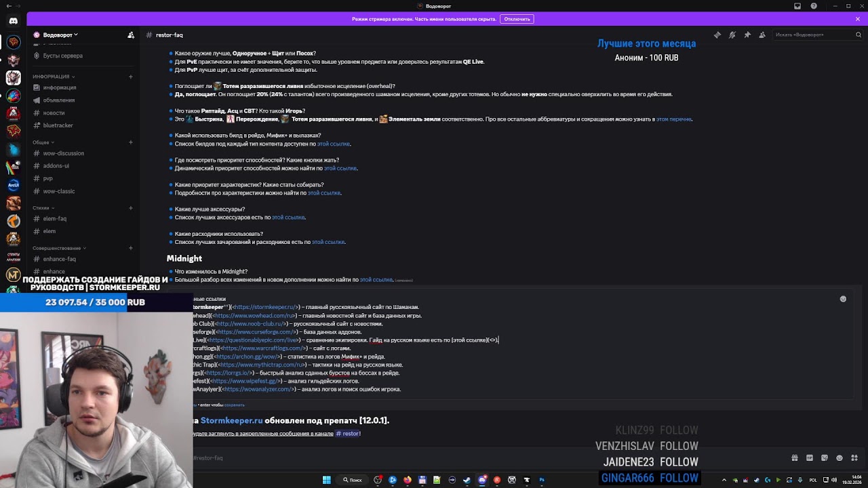
Task: Open the информация channel
Action: (x=60, y=87)
